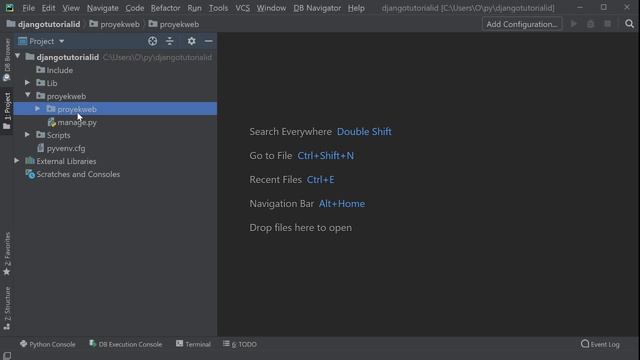Open the Terminal tool window

[x=193, y=344]
